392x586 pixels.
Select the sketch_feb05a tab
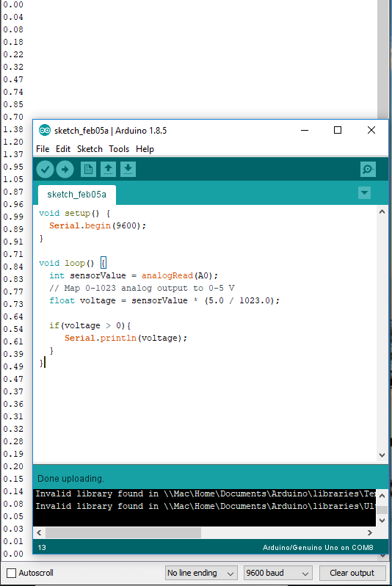(76, 195)
